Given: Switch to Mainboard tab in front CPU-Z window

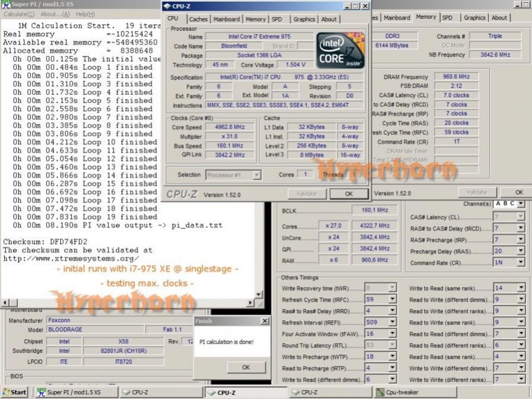Looking at the screenshot, I should [x=227, y=20].
